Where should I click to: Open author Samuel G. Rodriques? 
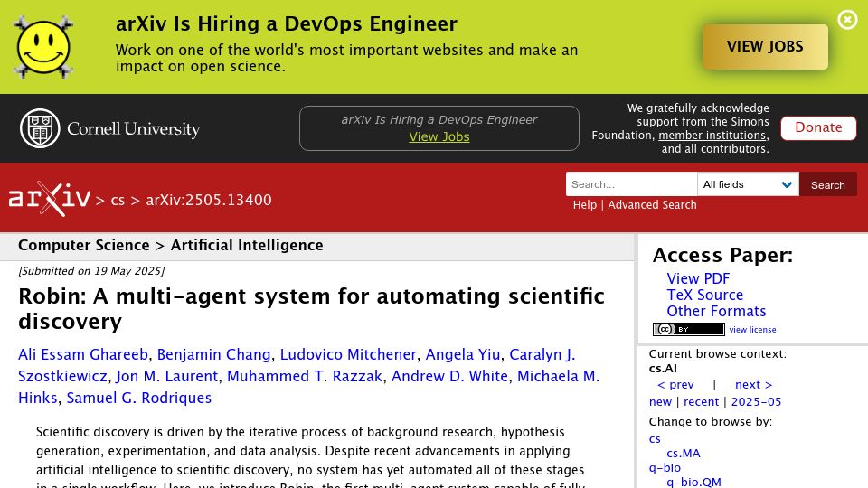(x=139, y=398)
